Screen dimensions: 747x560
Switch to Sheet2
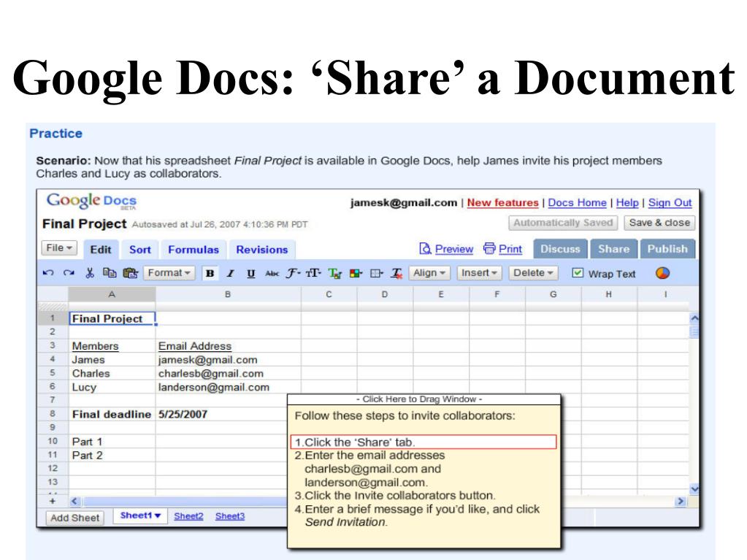pos(188,516)
